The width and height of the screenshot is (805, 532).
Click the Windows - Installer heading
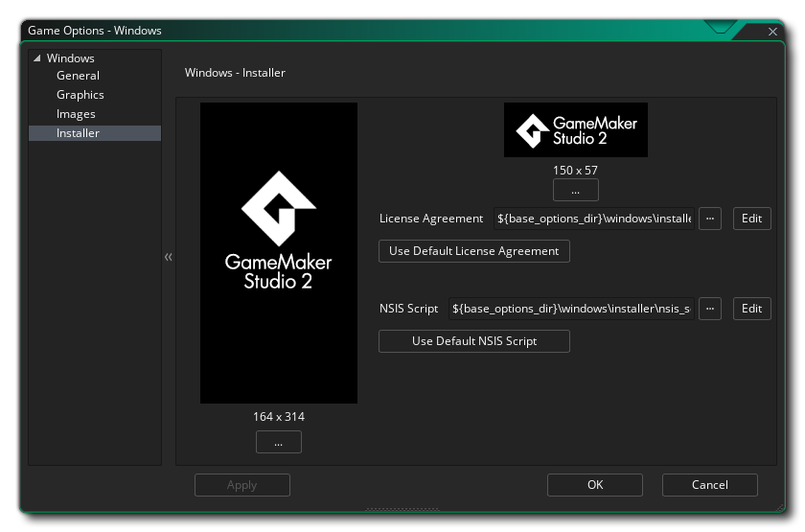[235, 73]
